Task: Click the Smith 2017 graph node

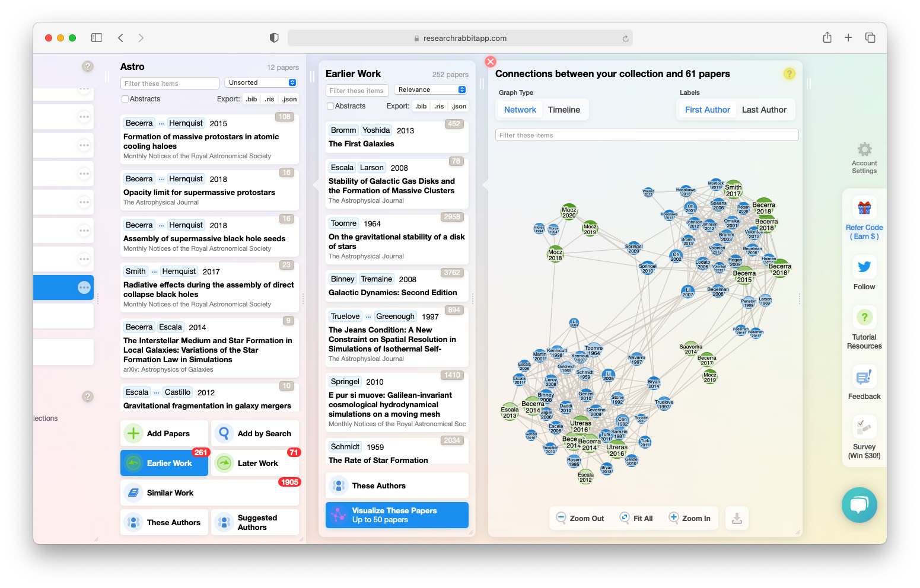Action: click(734, 190)
